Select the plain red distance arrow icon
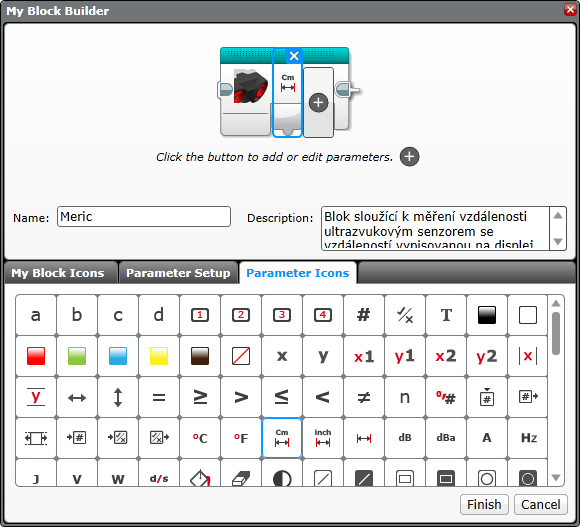Viewport: 580px width, 527px height. click(364, 438)
